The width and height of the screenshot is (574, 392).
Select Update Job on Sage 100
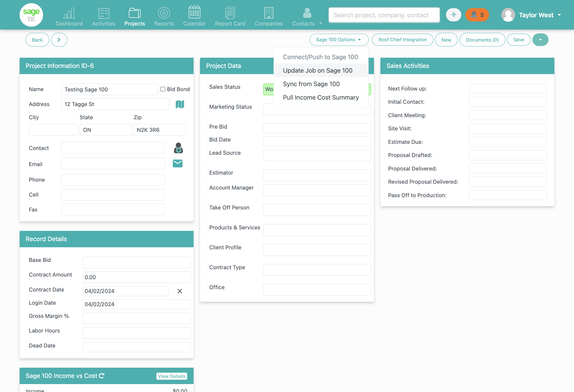(320, 70)
